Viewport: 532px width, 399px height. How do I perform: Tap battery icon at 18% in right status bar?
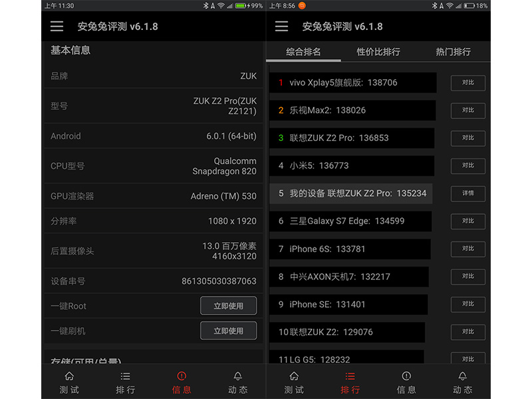tap(469, 6)
